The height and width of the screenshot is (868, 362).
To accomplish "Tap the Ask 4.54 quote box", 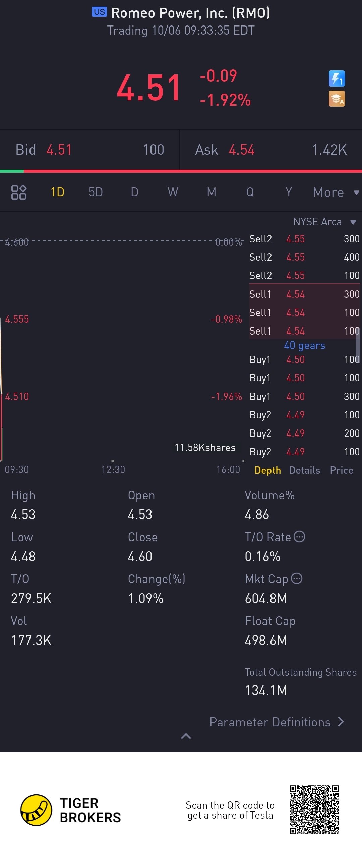I will pos(271,150).
